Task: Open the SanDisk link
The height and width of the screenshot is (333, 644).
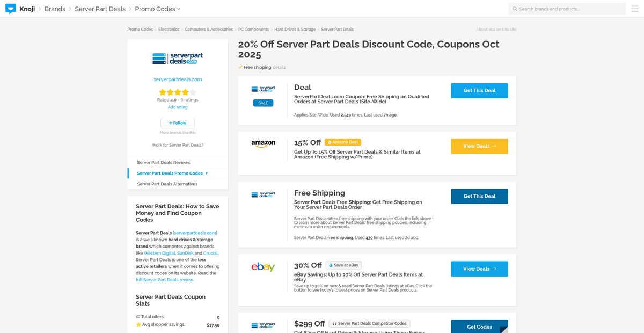Action: tap(185, 253)
